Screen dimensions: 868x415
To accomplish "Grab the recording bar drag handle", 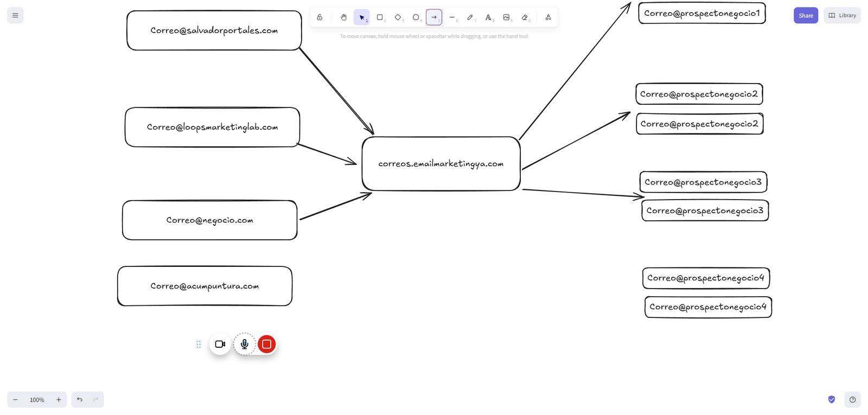I will (199, 344).
